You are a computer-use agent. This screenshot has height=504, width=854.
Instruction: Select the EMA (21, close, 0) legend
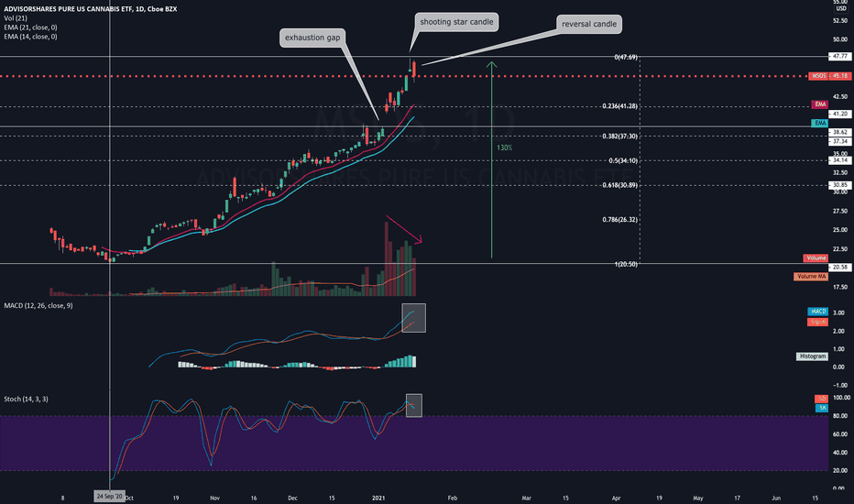pyautogui.click(x=30, y=27)
